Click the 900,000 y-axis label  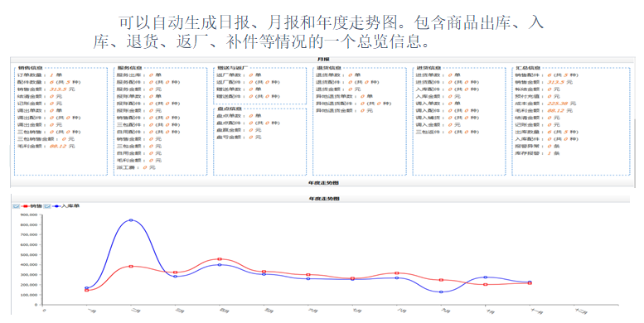[29, 215]
